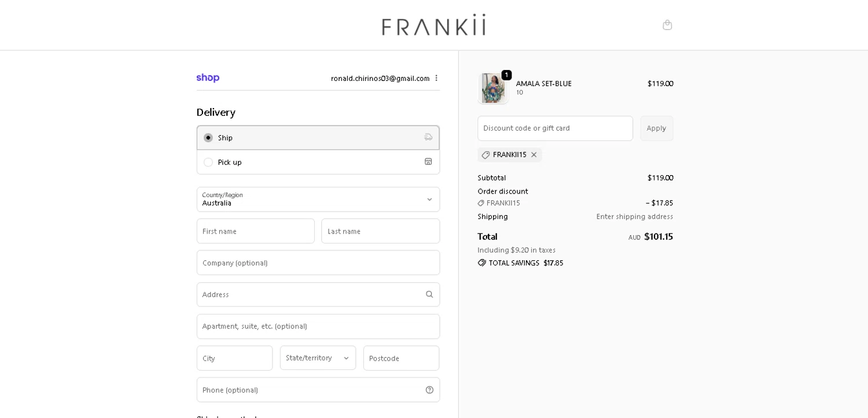Click the tag icon on FRANKII15 chip
Screen dimensions: 868x418
(486, 155)
